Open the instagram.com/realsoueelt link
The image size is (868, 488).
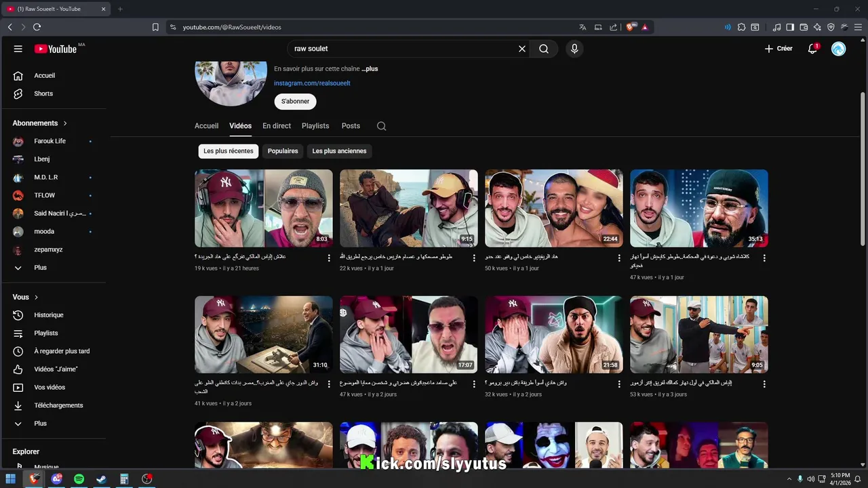pos(312,83)
